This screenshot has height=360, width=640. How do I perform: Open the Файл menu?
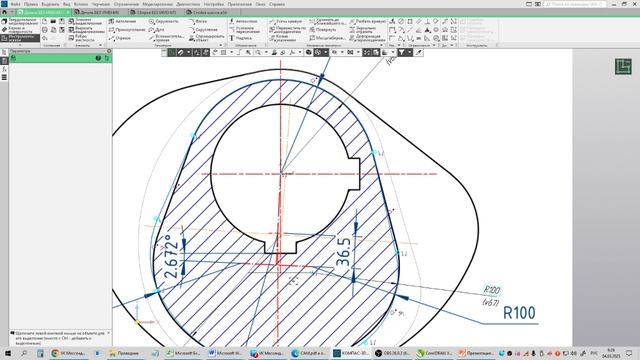click(16, 4)
